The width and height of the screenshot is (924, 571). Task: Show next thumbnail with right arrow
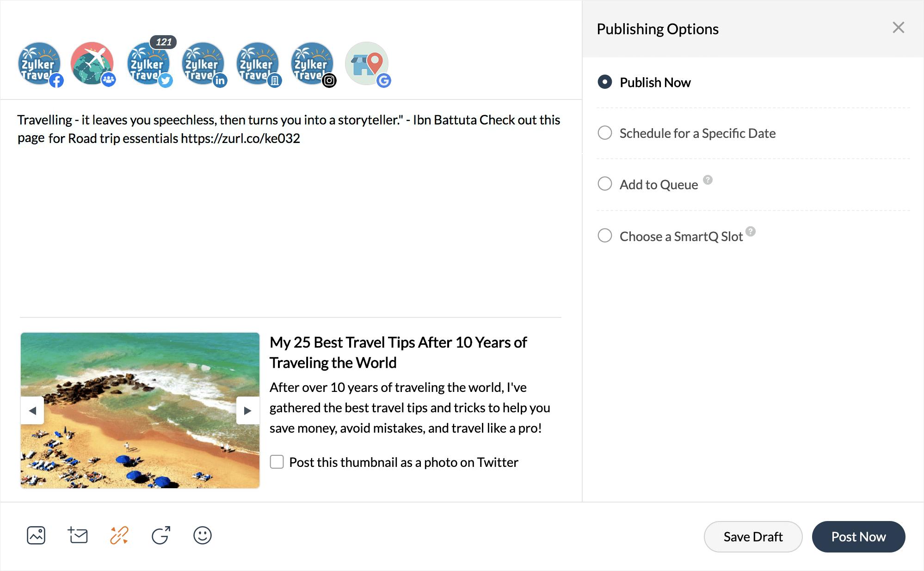tap(247, 410)
